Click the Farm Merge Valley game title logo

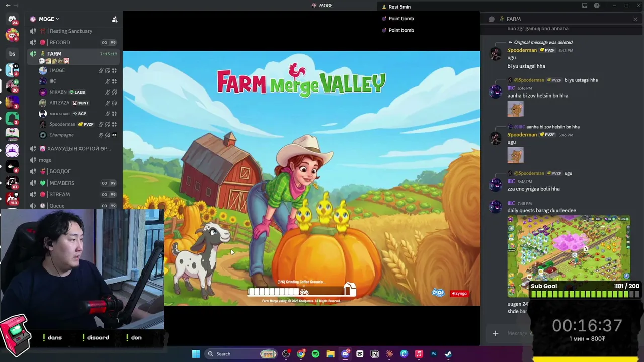click(x=301, y=81)
